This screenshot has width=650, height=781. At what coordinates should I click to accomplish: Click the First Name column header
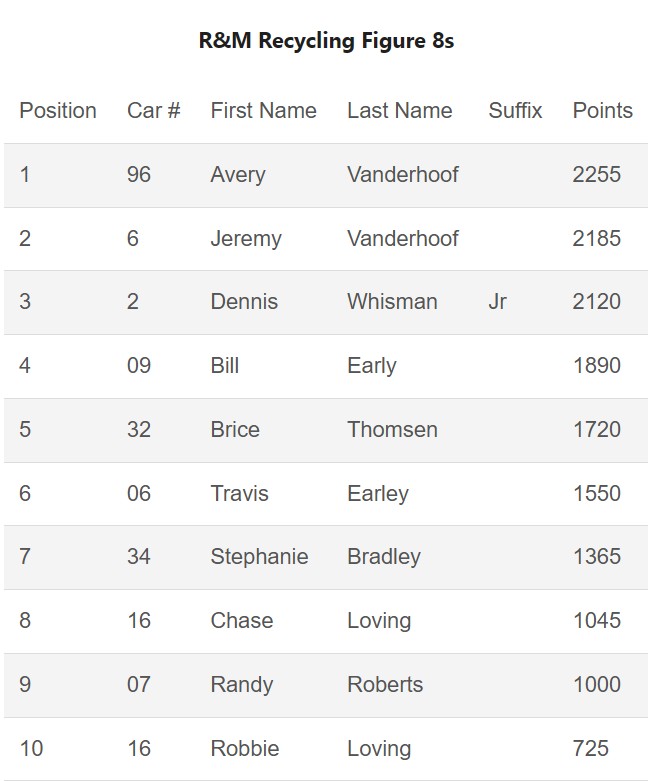click(x=263, y=111)
